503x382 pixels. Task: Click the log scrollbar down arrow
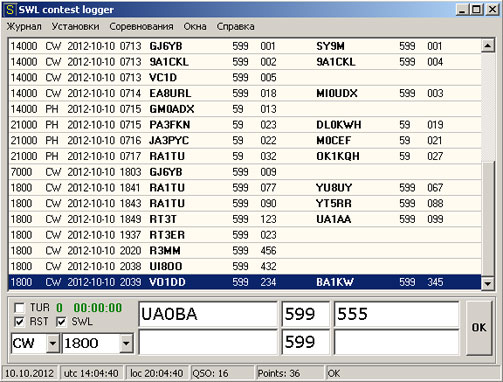click(x=488, y=284)
